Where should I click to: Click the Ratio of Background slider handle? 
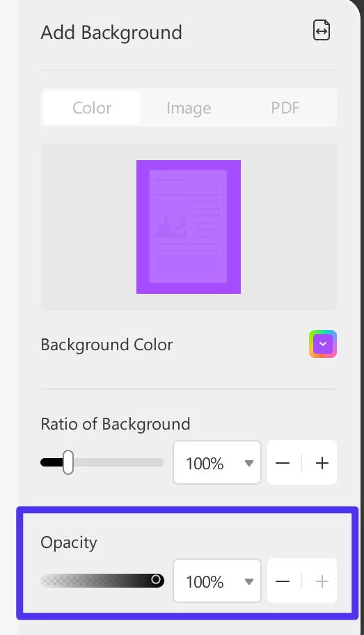tap(68, 462)
